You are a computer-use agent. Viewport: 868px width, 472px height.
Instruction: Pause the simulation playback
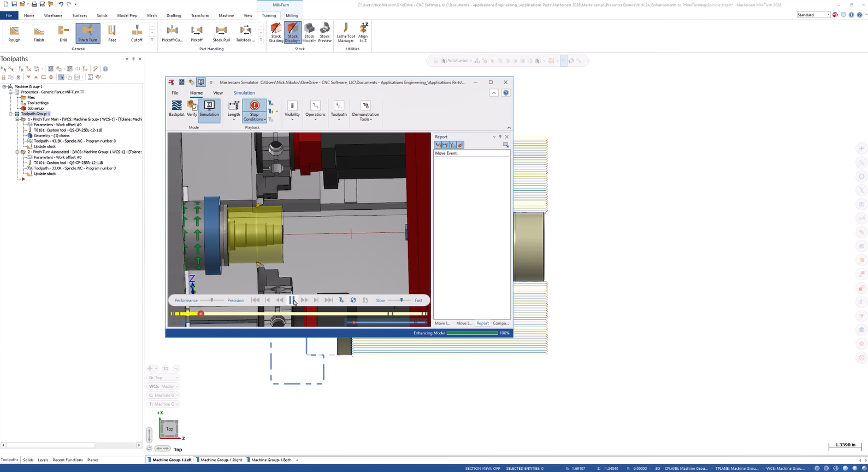(292, 300)
